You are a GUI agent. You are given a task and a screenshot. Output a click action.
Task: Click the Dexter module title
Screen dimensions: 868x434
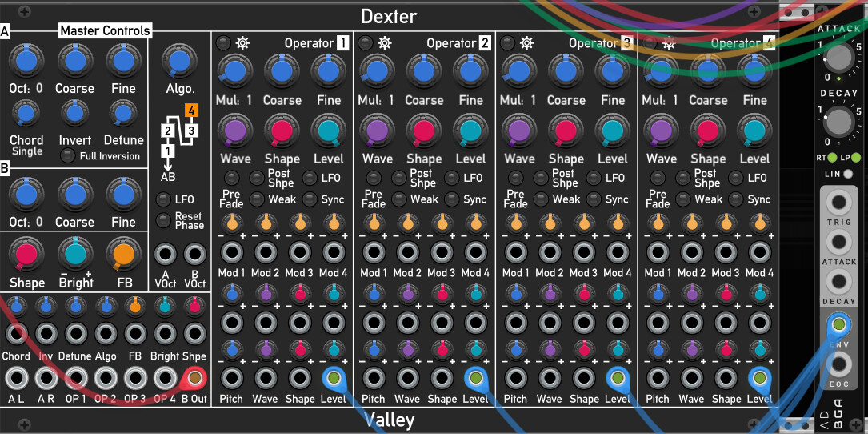click(x=388, y=16)
